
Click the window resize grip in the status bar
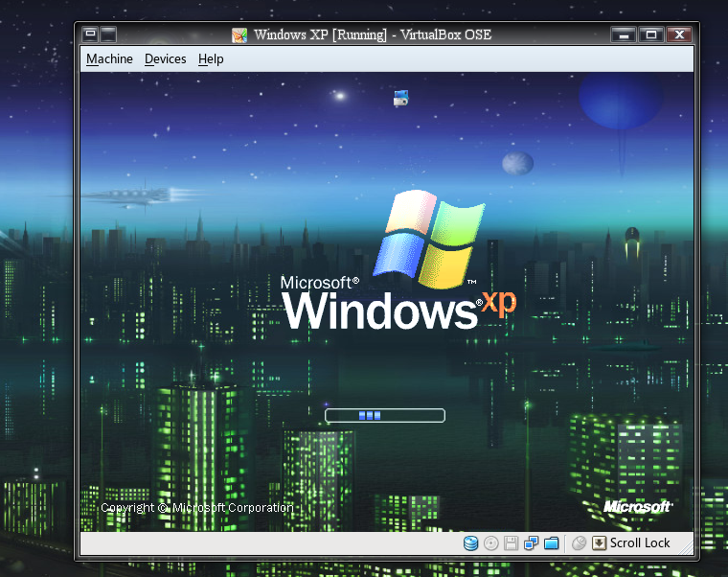(x=686, y=548)
